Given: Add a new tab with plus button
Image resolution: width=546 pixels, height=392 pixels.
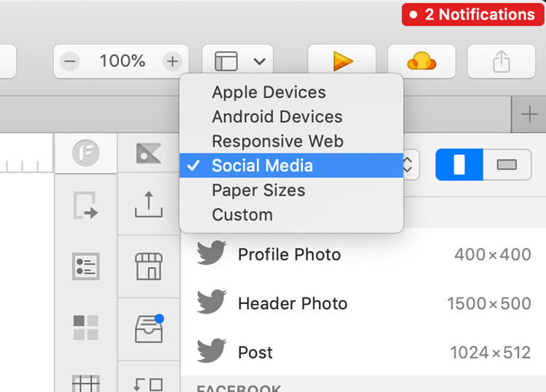Looking at the screenshot, I should (530, 114).
